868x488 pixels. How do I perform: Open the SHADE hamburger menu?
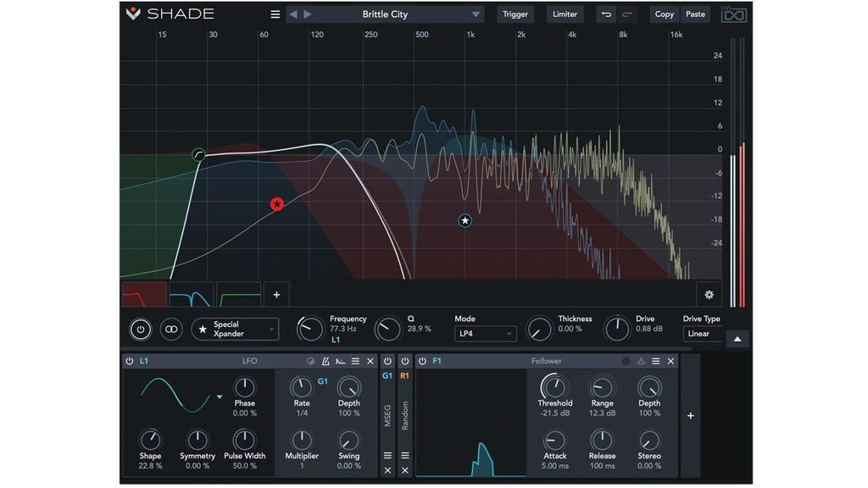(275, 14)
